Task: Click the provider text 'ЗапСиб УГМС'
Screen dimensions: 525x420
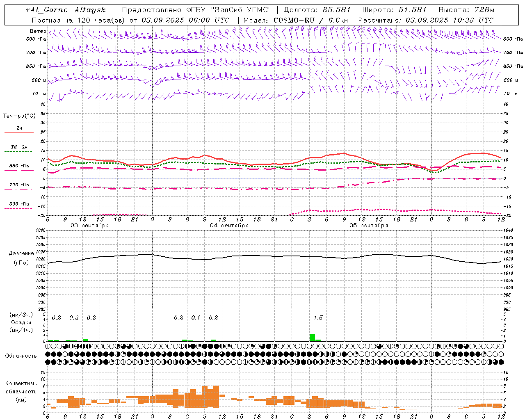Action: (240, 10)
